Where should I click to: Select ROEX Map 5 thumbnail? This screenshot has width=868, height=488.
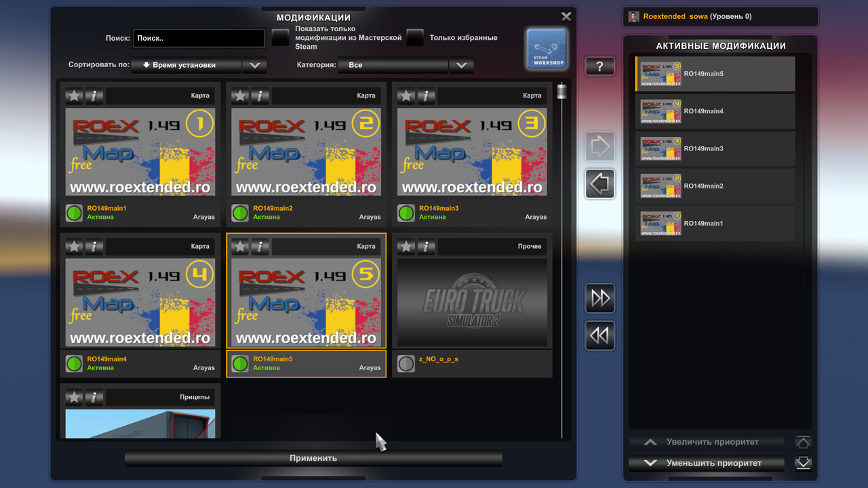click(307, 303)
